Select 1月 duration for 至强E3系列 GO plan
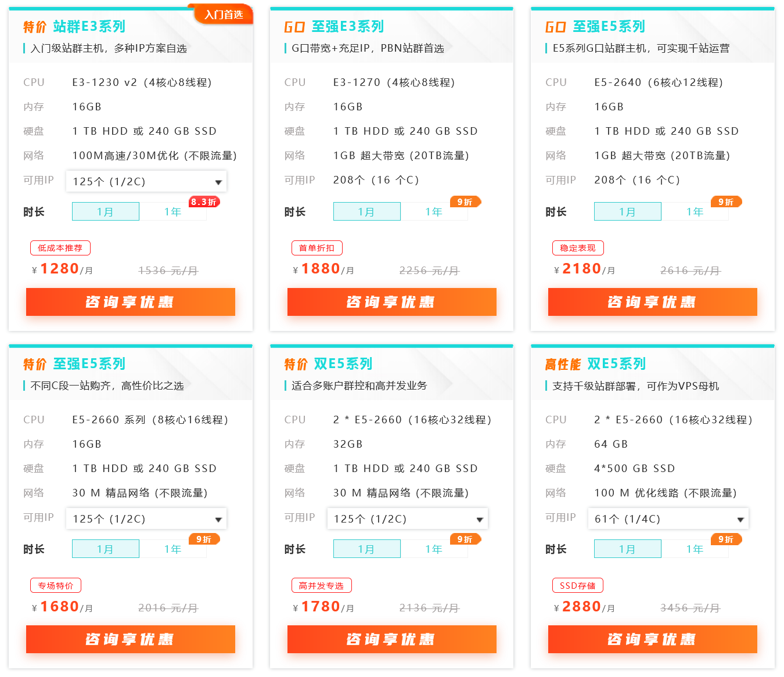784x677 pixels. (367, 211)
